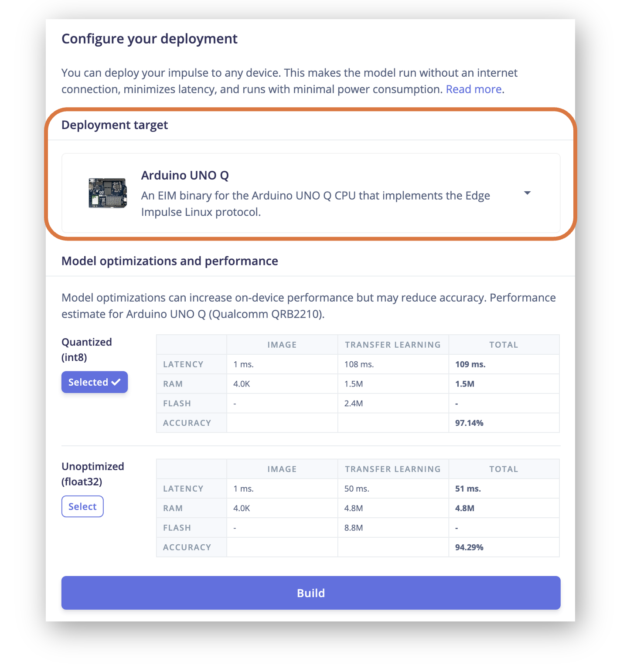The height and width of the screenshot is (672, 620).
Task: Click the EIM binary description text
Action: point(315,204)
